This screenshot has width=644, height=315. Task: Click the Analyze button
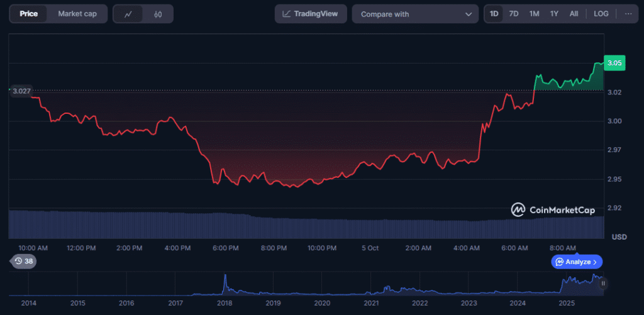point(577,262)
